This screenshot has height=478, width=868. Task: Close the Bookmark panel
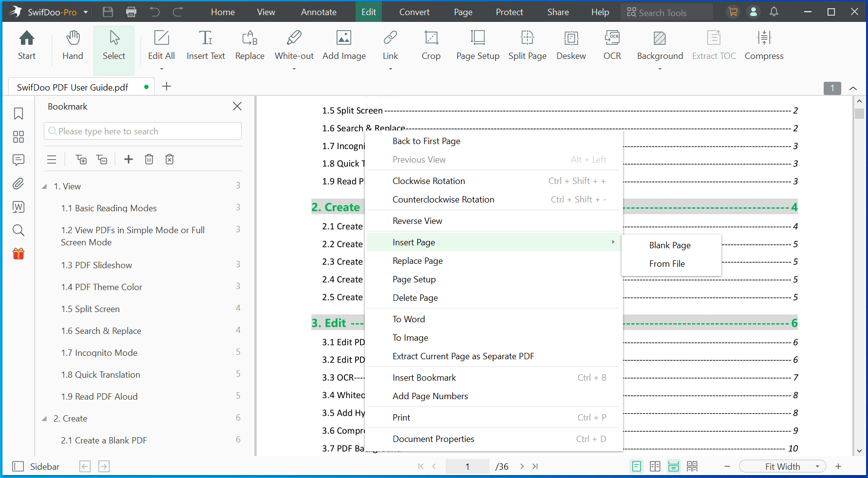237,106
